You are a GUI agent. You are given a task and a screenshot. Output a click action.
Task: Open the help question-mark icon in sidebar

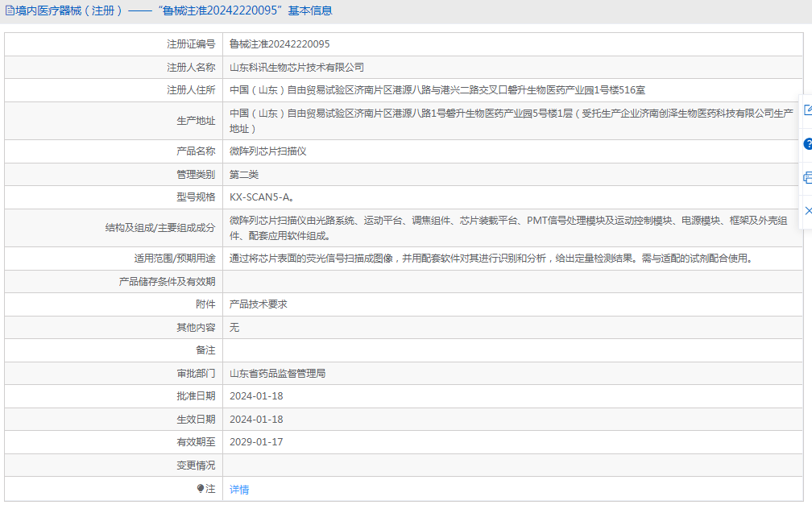(808, 144)
